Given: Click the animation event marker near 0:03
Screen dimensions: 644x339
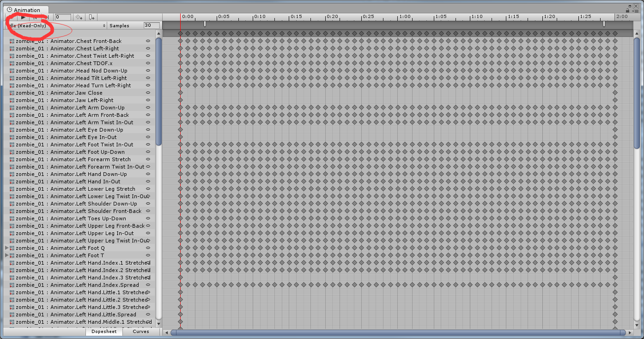Looking at the screenshot, I should coord(205,24).
